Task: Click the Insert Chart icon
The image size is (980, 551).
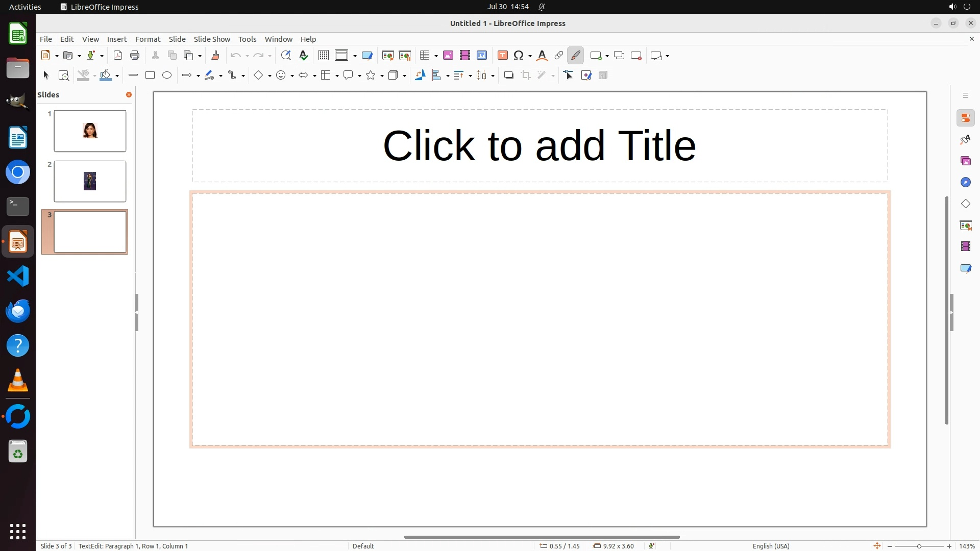Action: coord(481,56)
